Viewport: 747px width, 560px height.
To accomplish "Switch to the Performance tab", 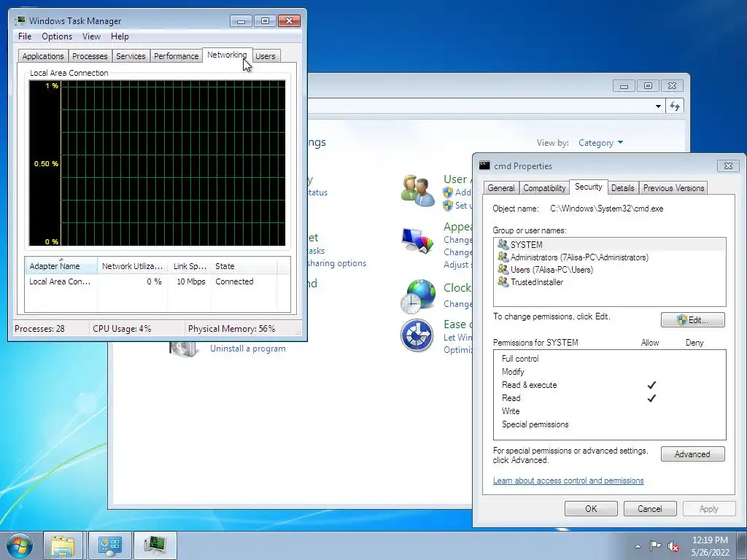I will pyautogui.click(x=177, y=56).
